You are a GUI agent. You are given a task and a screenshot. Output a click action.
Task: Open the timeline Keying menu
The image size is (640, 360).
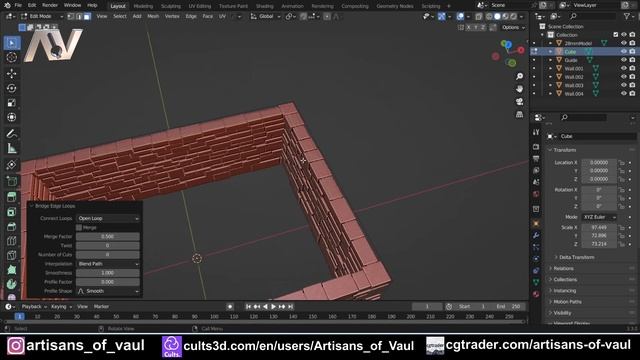pos(61,307)
